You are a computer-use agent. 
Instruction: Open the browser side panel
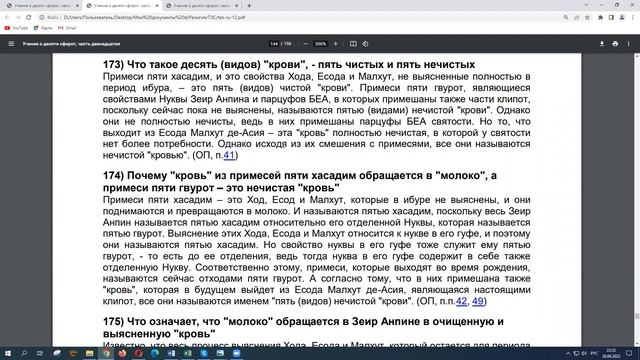pyautogui.click(x=611, y=17)
